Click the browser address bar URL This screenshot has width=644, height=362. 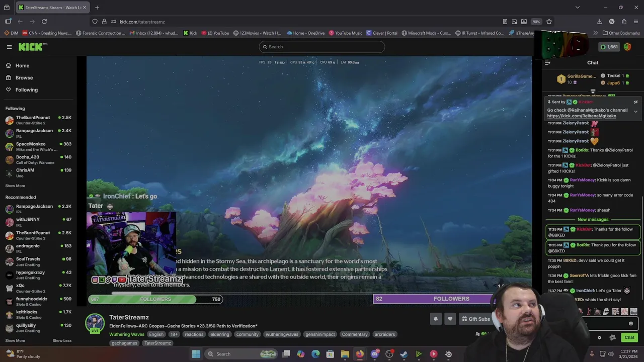coord(142,22)
